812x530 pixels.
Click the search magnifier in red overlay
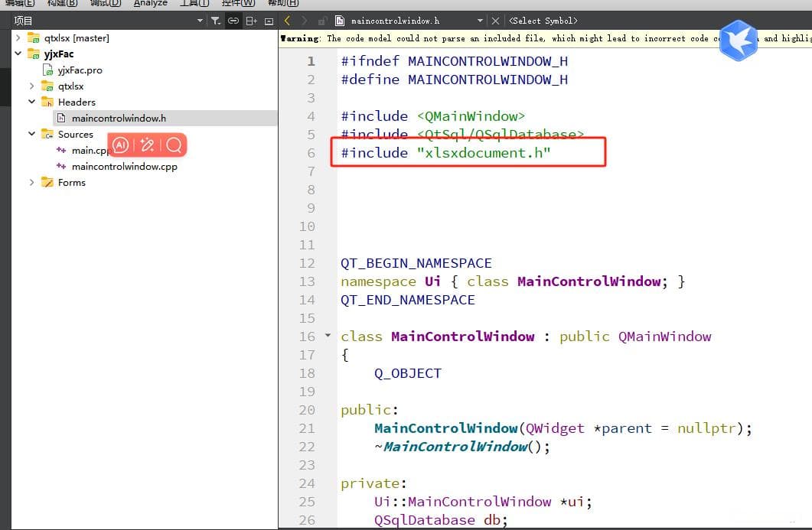click(x=174, y=145)
